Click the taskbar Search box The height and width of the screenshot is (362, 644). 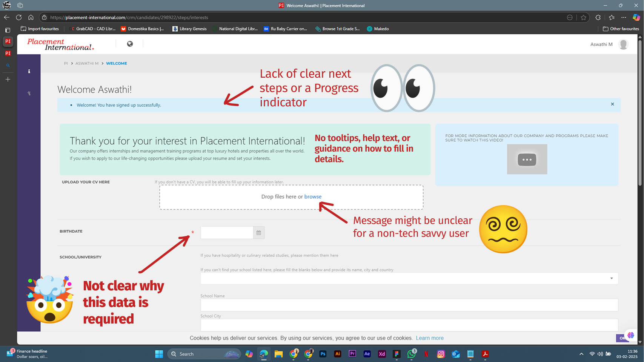tap(204, 354)
